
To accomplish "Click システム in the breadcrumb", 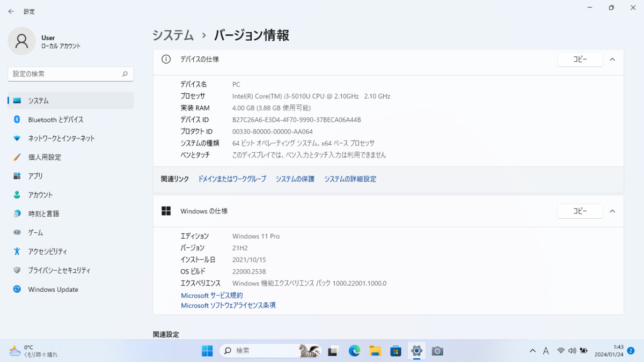I will click(173, 35).
